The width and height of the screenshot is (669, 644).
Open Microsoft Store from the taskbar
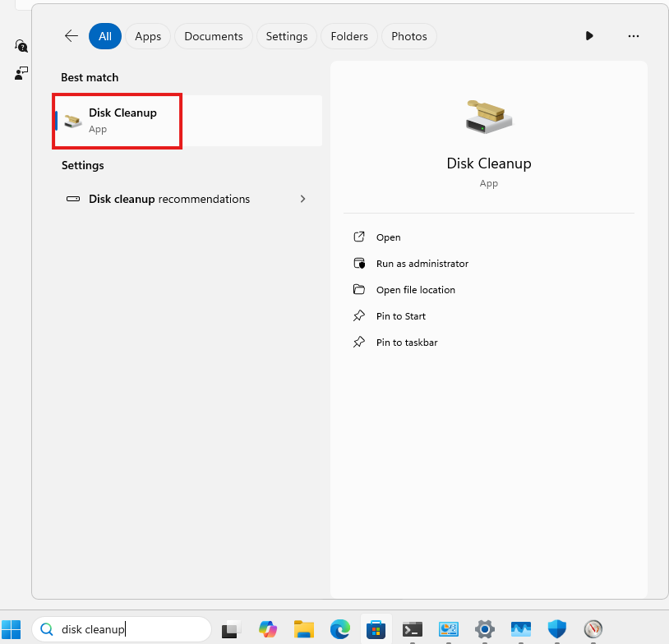point(376,629)
